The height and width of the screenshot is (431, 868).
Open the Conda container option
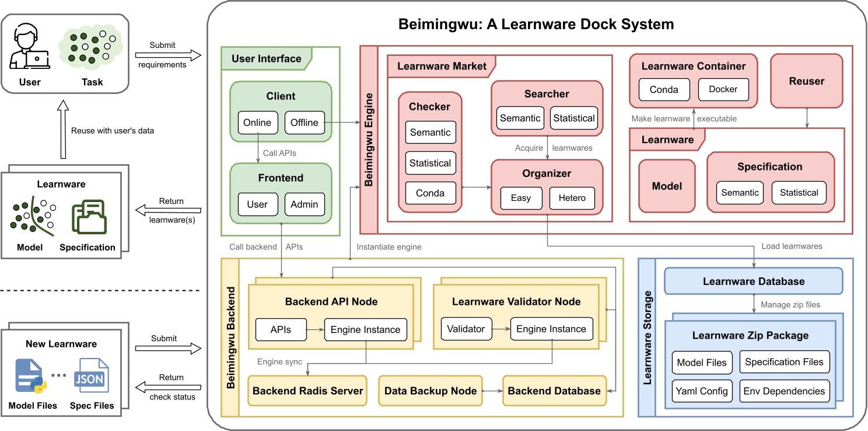point(663,89)
